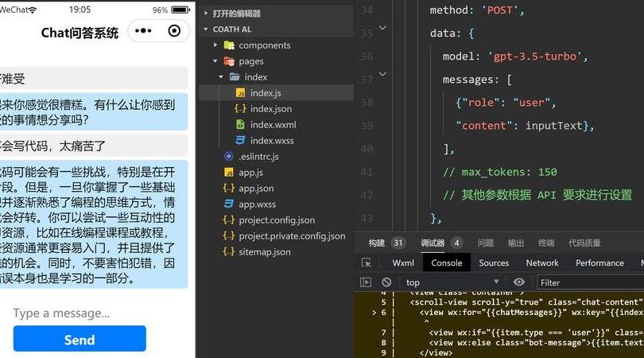
Task: Tap the WeChat wifi signal icon
Action: click(x=32, y=10)
